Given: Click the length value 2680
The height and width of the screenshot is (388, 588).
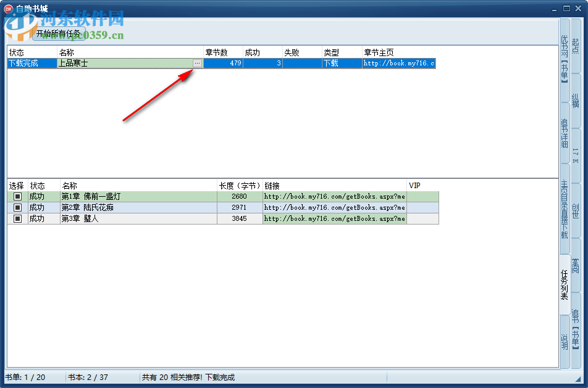Looking at the screenshot, I should pyautogui.click(x=239, y=196).
